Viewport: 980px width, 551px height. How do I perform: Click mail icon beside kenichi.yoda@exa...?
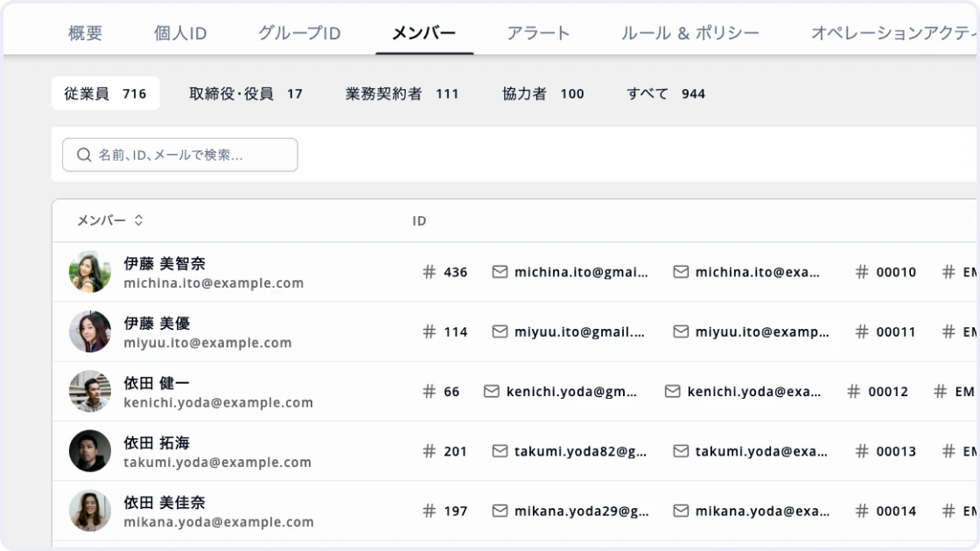tap(673, 391)
